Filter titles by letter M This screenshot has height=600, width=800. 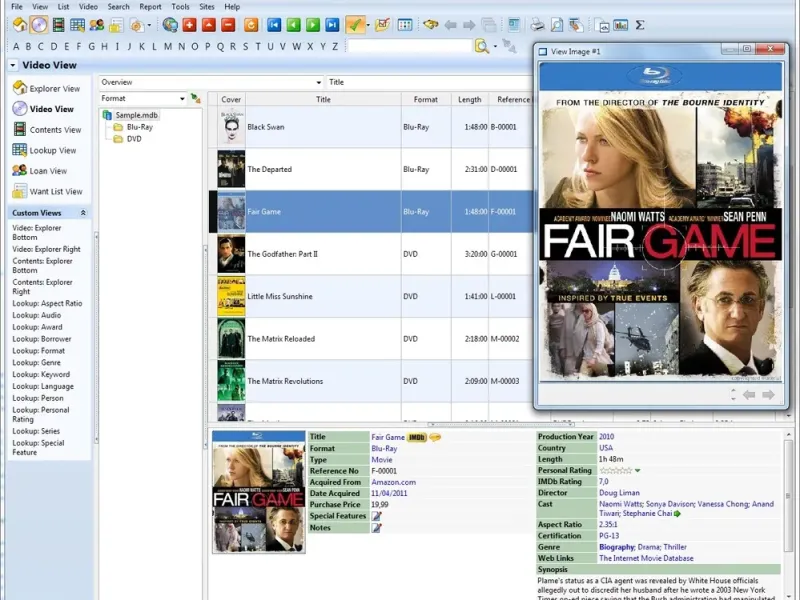pyautogui.click(x=167, y=46)
